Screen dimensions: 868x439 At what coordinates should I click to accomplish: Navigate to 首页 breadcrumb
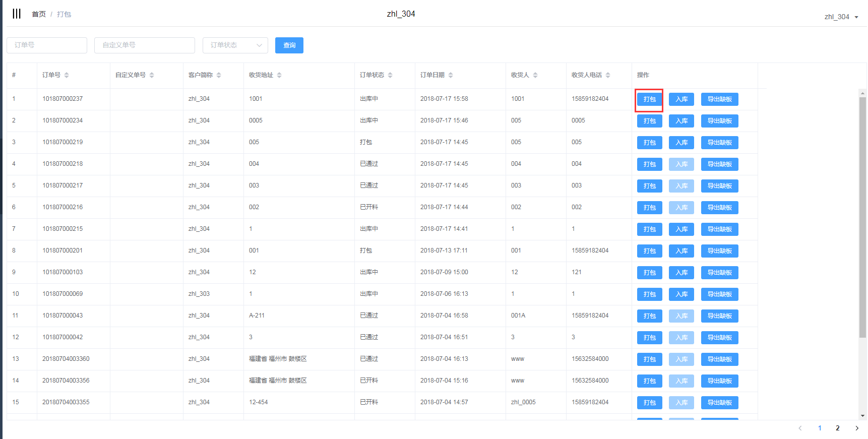38,14
